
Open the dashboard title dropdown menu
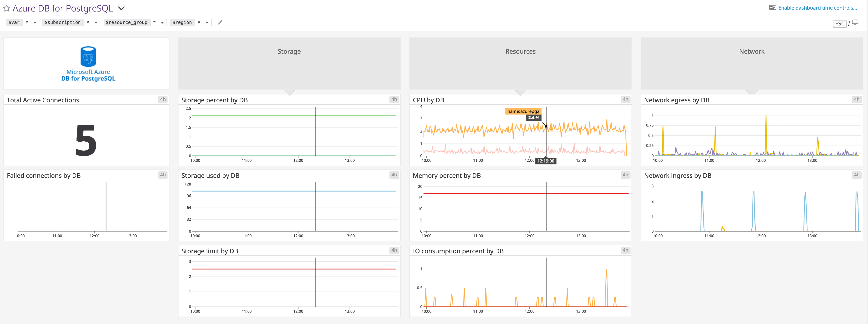tap(121, 8)
